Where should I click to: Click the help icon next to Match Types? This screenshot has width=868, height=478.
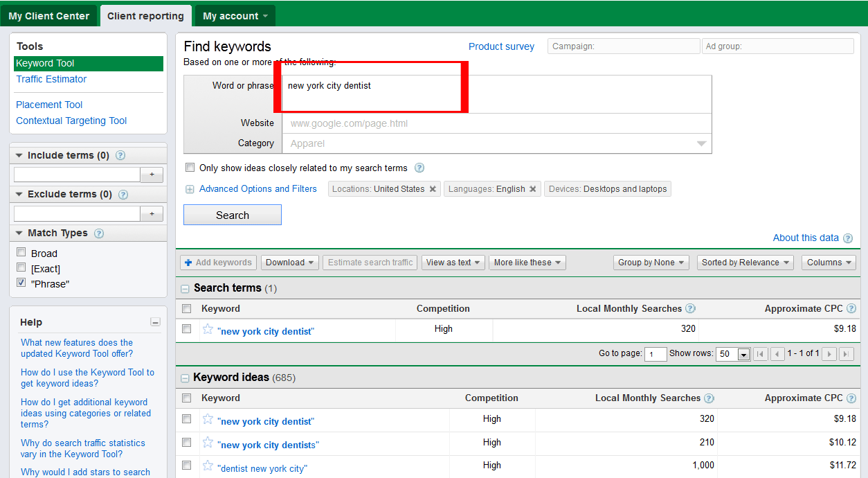[99, 233]
